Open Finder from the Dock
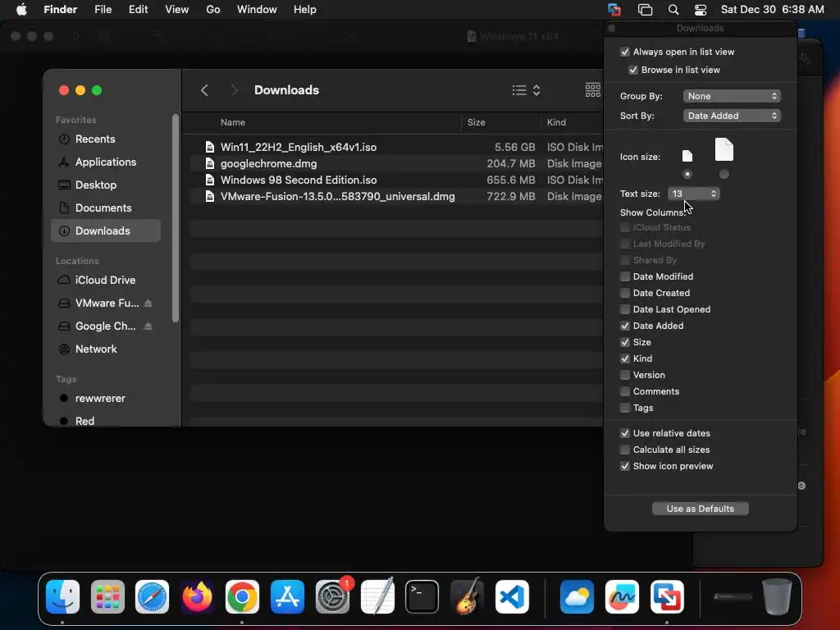 click(62, 596)
